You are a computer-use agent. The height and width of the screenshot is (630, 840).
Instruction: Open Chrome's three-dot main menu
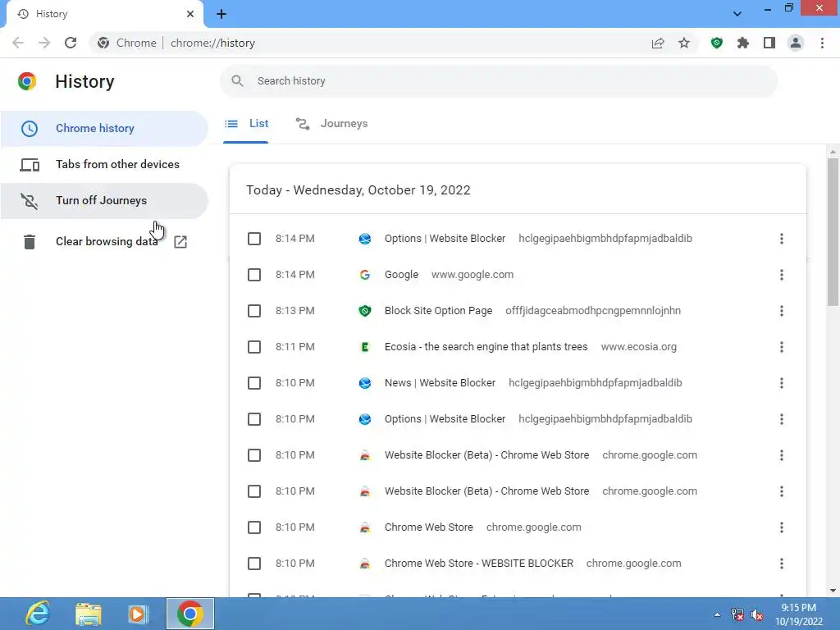pos(822,43)
